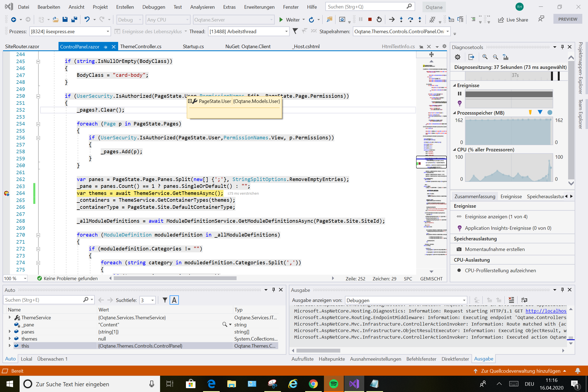Click zoom in icon in Diagnosetools

point(485,57)
